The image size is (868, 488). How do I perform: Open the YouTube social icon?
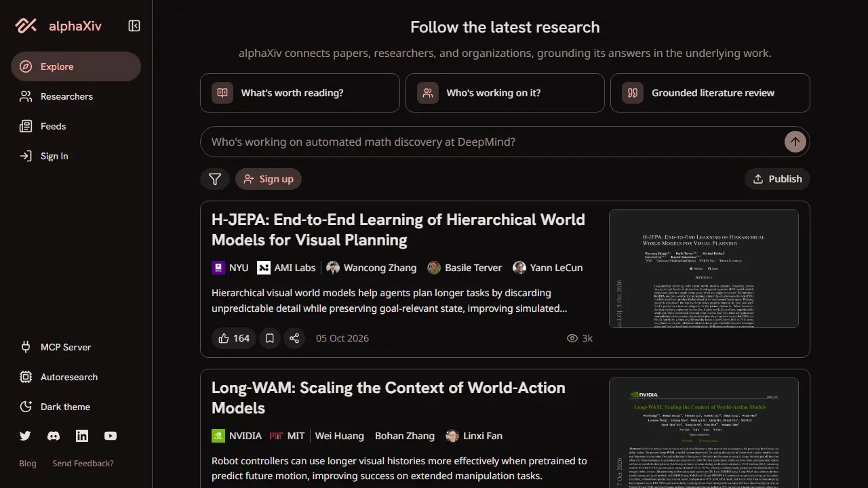pyautogui.click(x=111, y=436)
